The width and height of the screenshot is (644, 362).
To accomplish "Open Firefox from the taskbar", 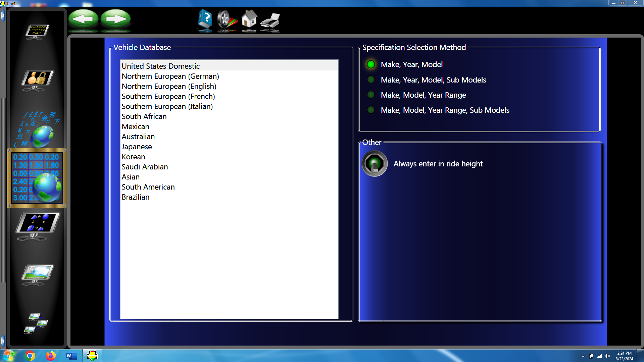I will [50, 356].
